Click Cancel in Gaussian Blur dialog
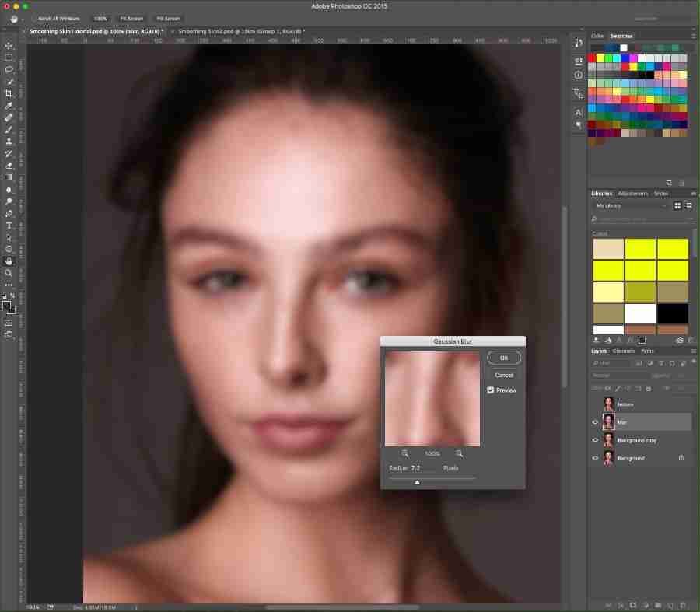 [x=503, y=376]
